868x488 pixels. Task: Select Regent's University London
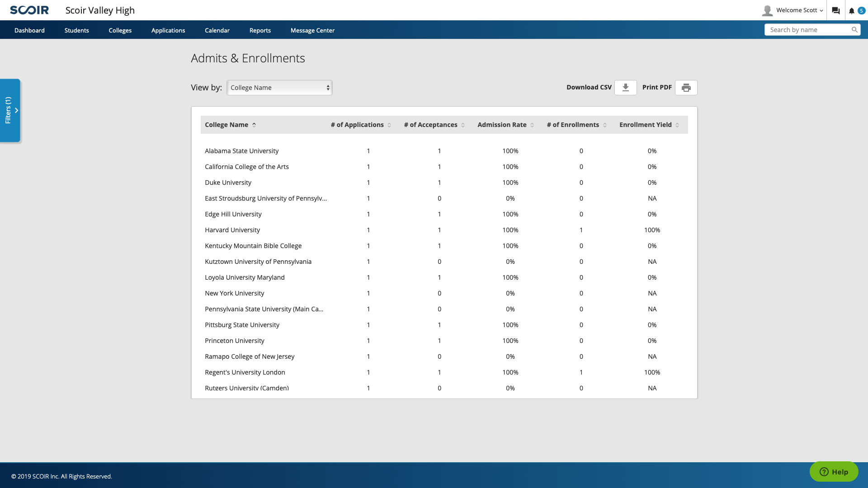click(245, 372)
